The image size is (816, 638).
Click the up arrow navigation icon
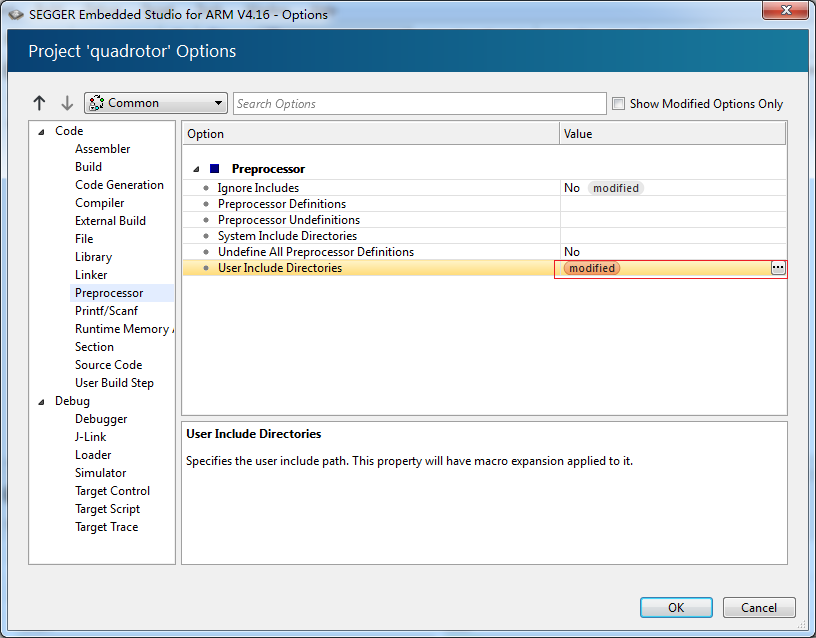(39, 103)
